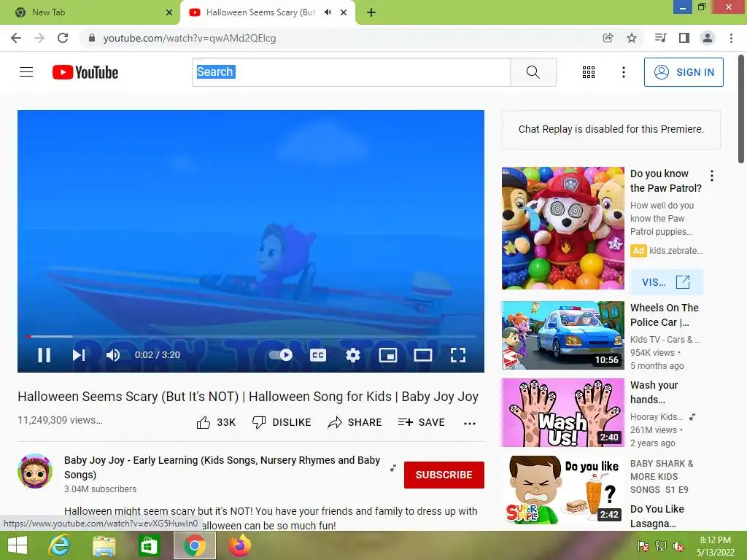Open video player settings gear
Viewport: 747px width, 560px height.
[353, 355]
